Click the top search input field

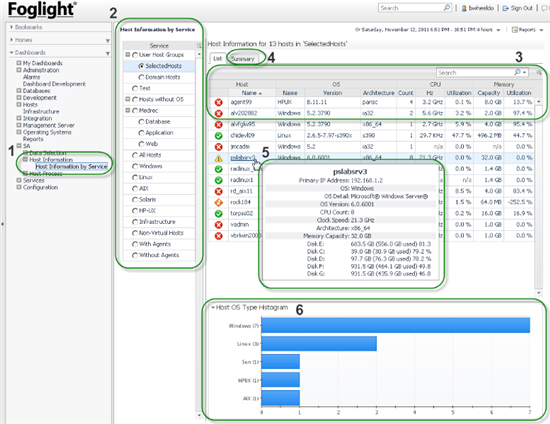(410, 8)
